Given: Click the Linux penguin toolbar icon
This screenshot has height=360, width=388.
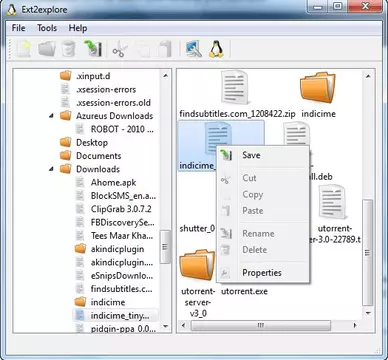Looking at the screenshot, I should tap(216, 49).
